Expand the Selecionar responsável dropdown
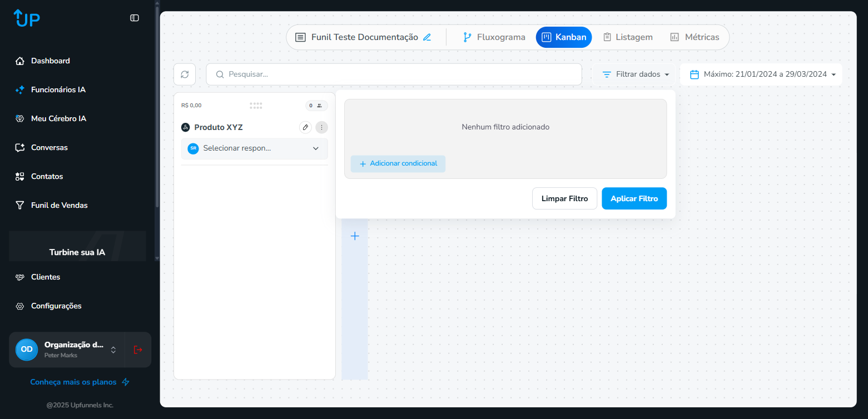868x419 pixels. pyautogui.click(x=315, y=148)
